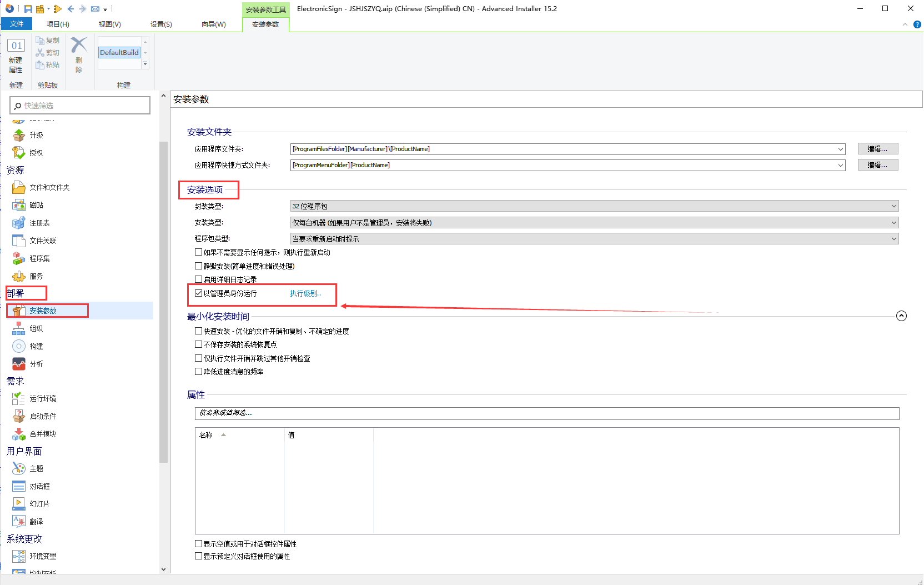The width and height of the screenshot is (924, 585).
Task: Enable 如果不需要显示任何提示，则执行重新启动 checkbox
Action: click(198, 252)
